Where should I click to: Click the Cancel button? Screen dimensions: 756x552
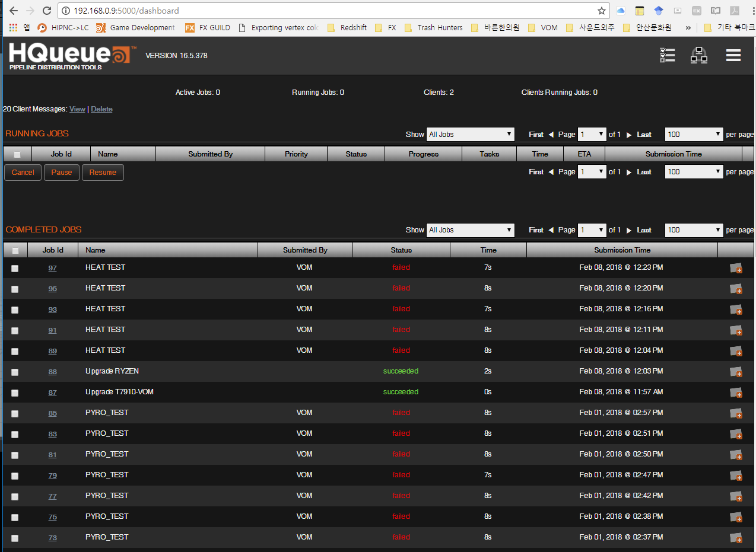click(x=23, y=173)
